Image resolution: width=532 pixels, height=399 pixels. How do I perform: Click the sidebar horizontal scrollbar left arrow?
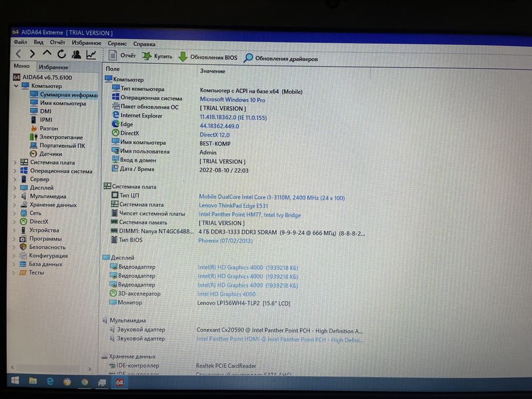click(x=13, y=368)
